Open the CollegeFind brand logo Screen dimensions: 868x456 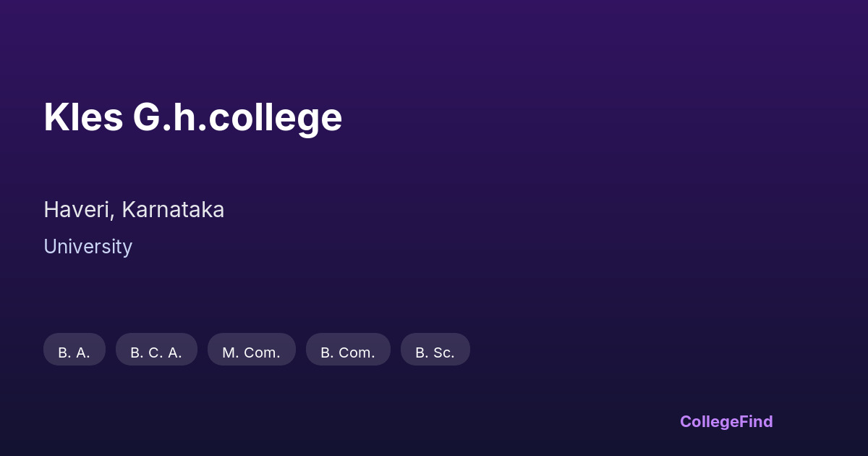click(x=726, y=421)
